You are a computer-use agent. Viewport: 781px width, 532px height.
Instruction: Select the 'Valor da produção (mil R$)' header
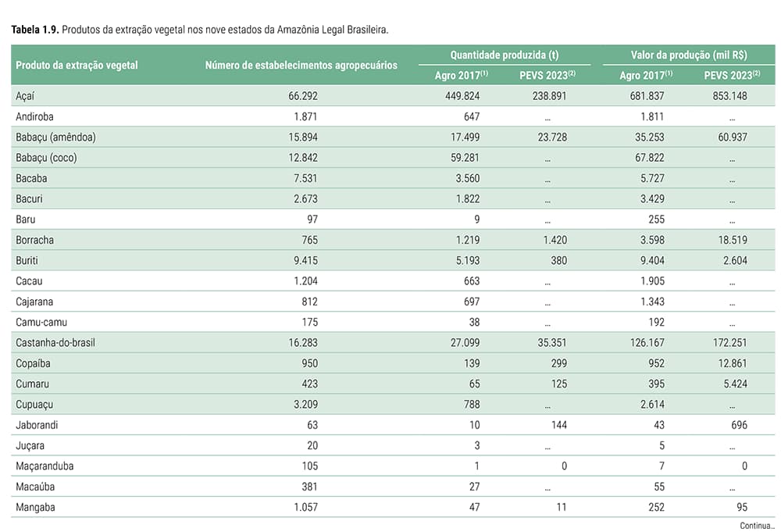(x=688, y=55)
